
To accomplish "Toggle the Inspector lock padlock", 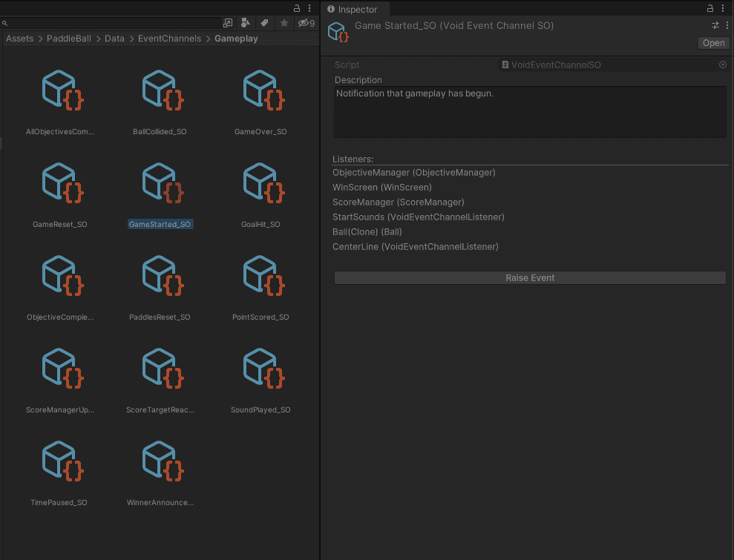I will [x=710, y=8].
